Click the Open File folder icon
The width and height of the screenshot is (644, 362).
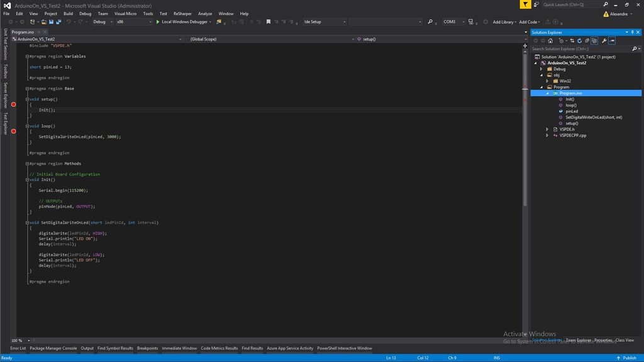click(43, 22)
